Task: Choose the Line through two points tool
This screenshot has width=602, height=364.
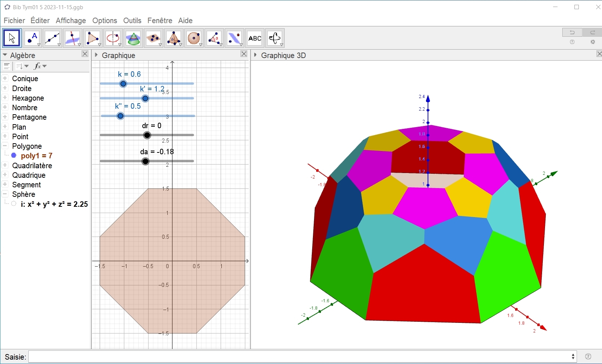Action: point(52,38)
